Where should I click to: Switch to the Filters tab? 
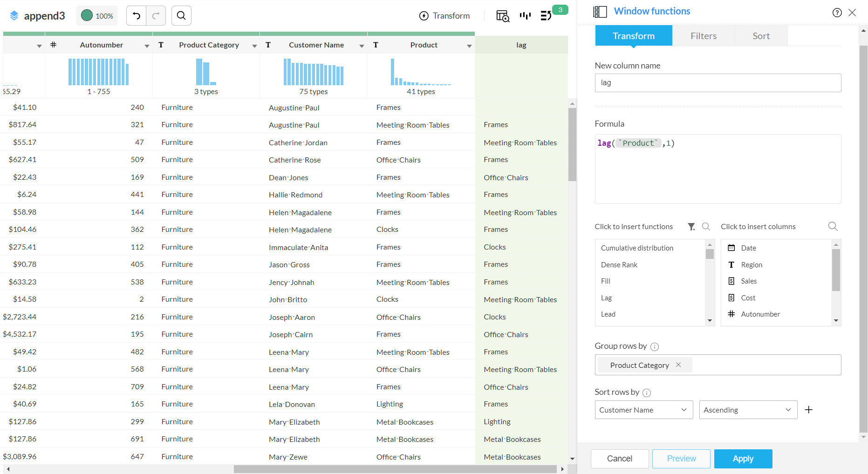pyautogui.click(x=703, y=36)
